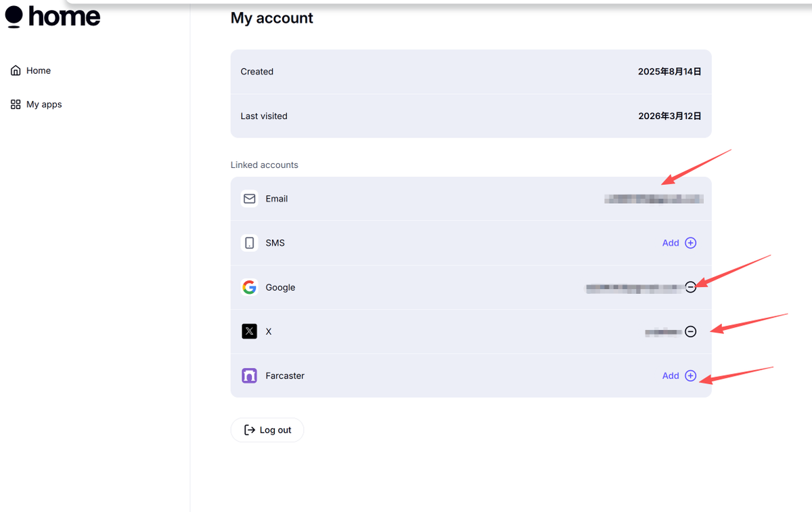Viewport: 812px width, 512px height.
Task: Click the Farcaster logo icon
Action: pos(250,375)
